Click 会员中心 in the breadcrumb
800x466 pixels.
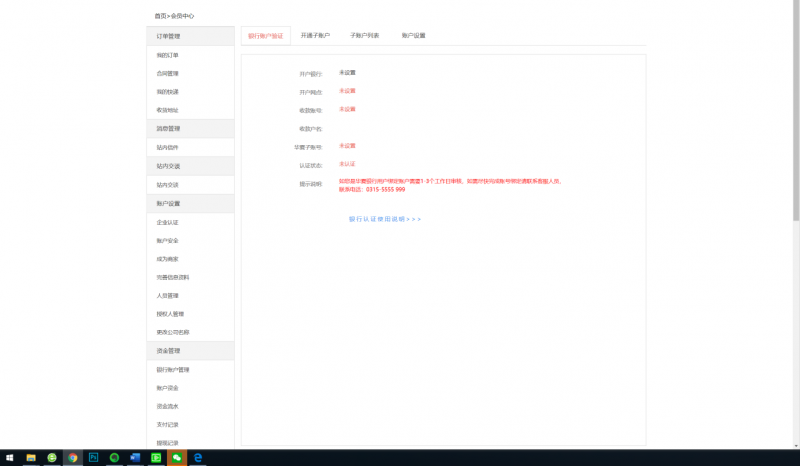183,16
